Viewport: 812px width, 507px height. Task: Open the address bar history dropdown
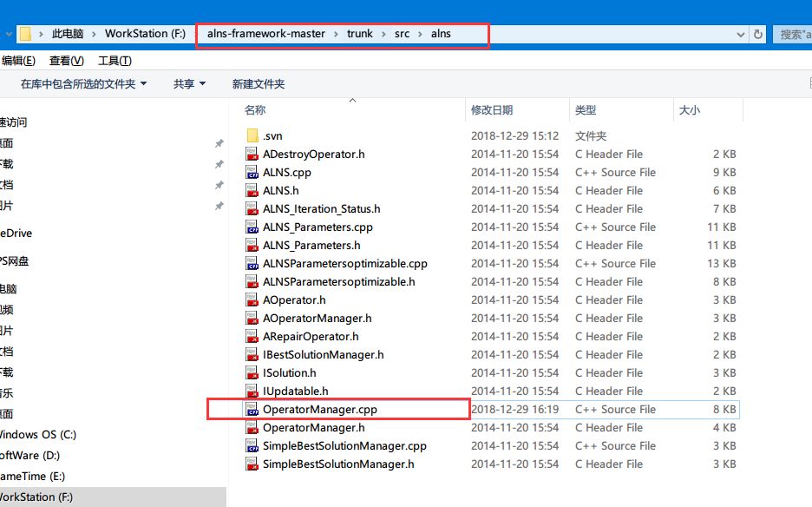point(740,32)
